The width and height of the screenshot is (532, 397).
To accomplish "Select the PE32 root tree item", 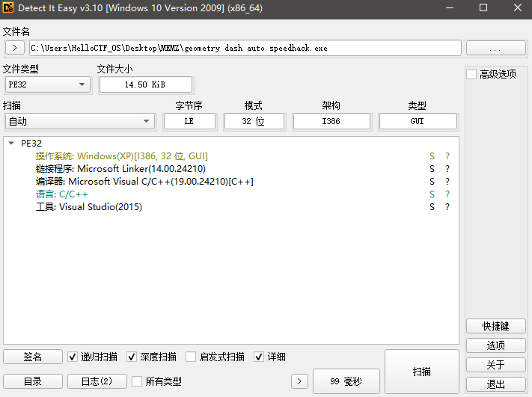I will (31, 143).
